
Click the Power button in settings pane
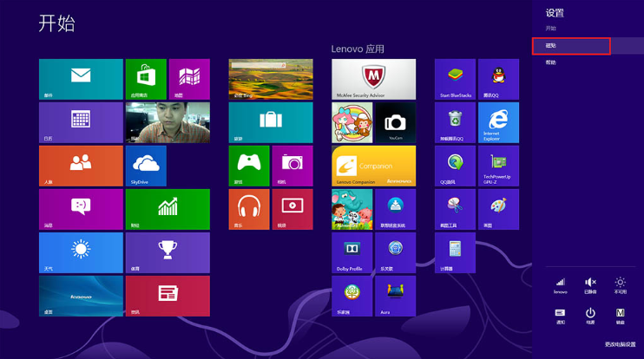click(590, 314)
